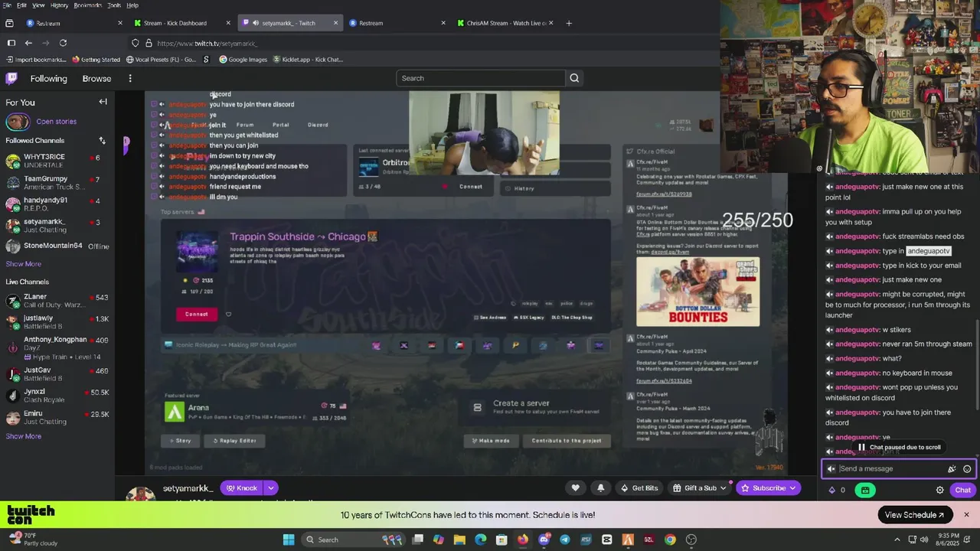Open Telegram from the taskbar

(565, 540)
